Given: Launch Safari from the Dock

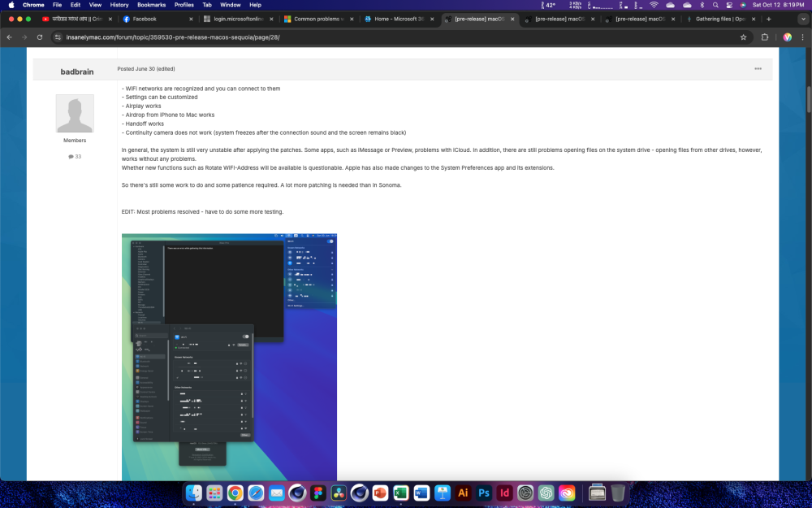Looking at the screenshot, I should [x=256, y=493].
